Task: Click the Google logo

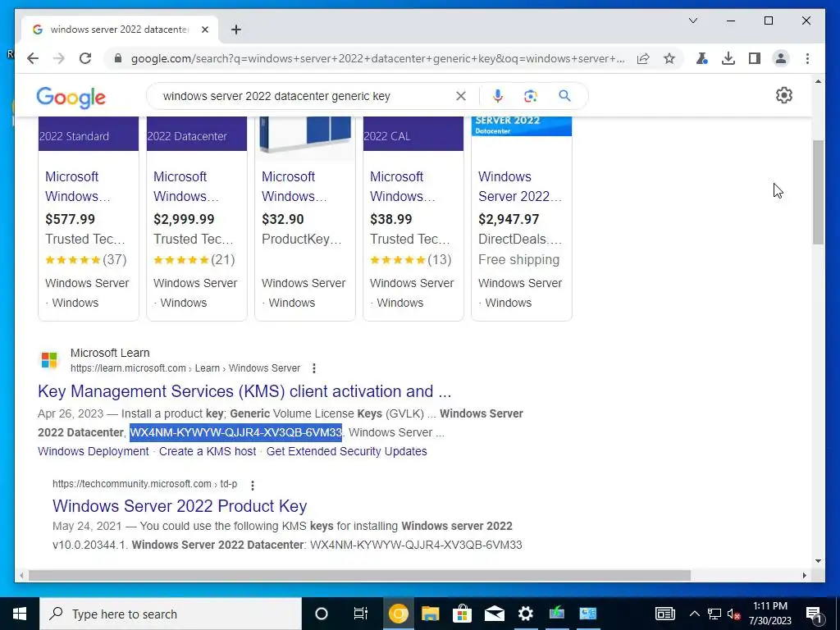Action: click(x=71, y=97)
